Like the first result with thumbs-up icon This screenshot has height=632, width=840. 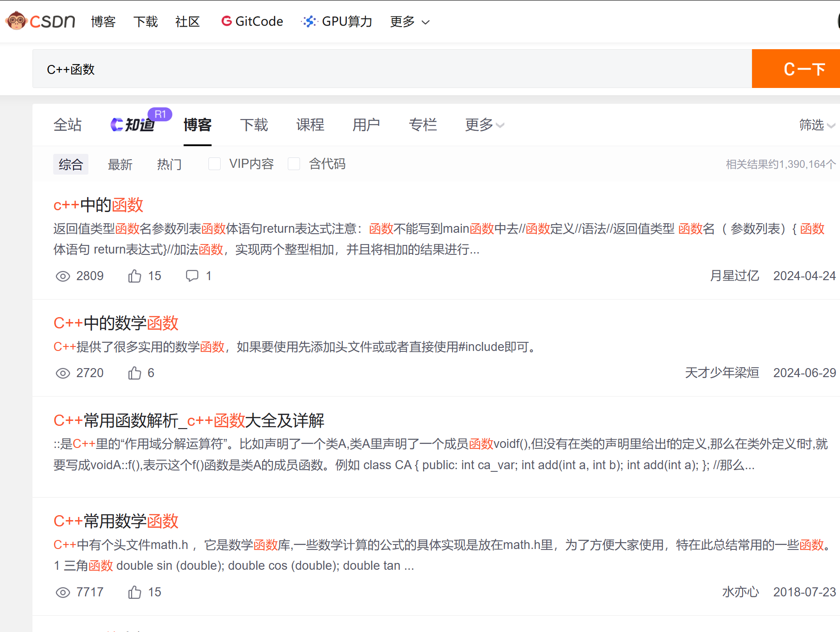(134, 276)
